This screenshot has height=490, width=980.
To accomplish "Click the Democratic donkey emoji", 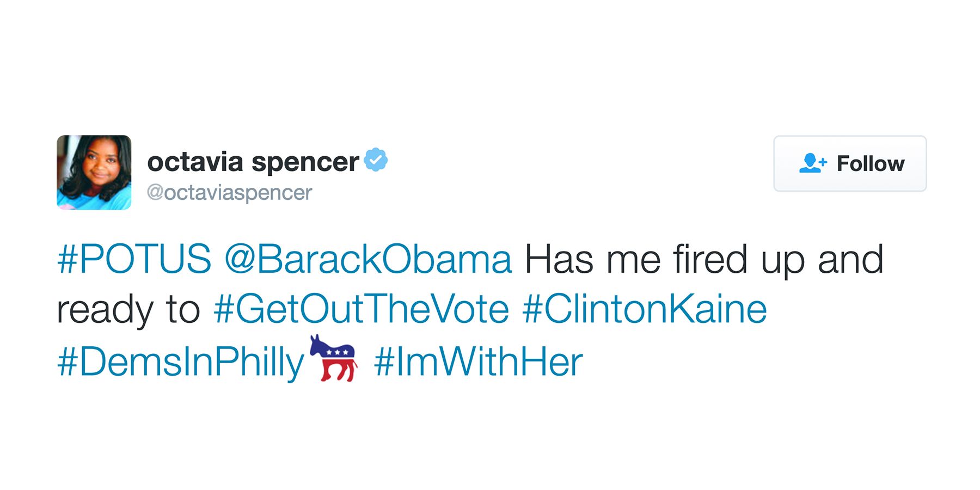I will point(334,358).
